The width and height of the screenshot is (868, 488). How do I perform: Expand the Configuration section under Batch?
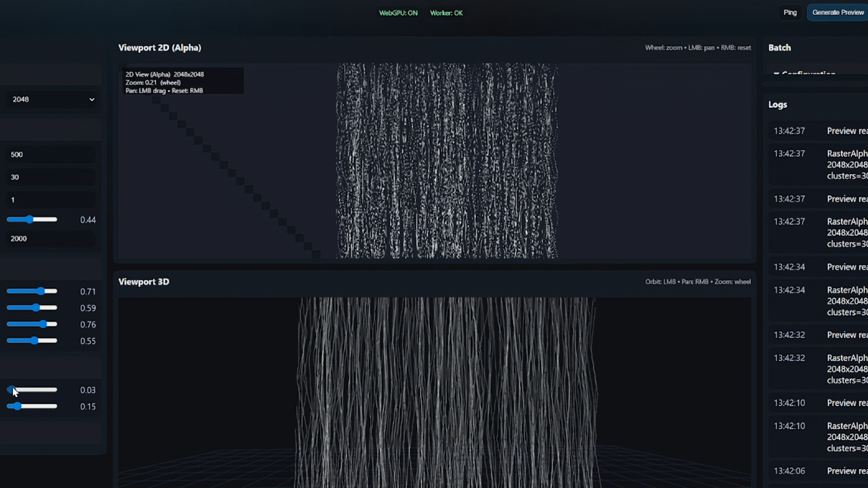tap(807, 74)
